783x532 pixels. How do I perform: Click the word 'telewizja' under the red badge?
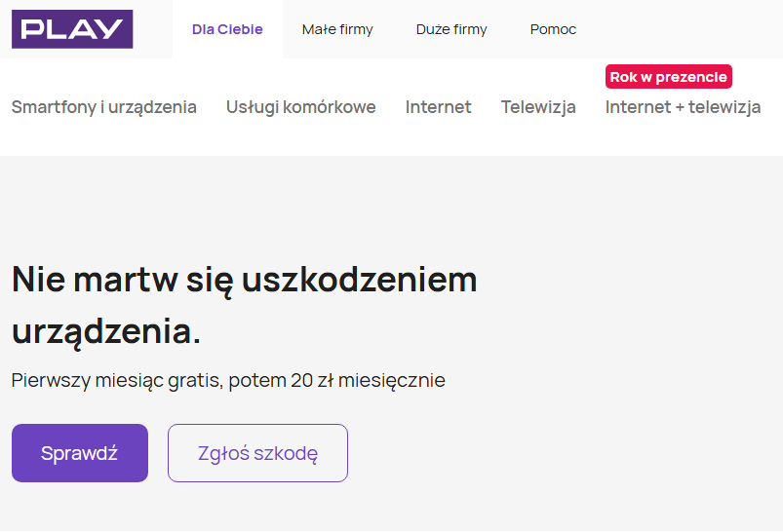click(x=724, y=107)
